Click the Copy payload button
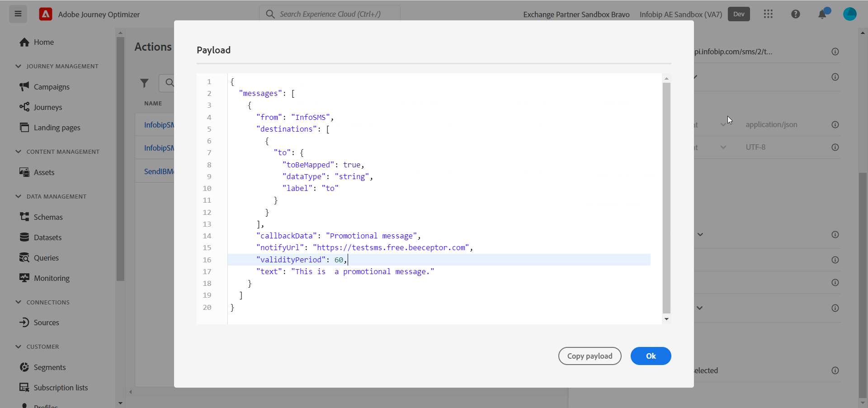868x408 pixels. 590,356
